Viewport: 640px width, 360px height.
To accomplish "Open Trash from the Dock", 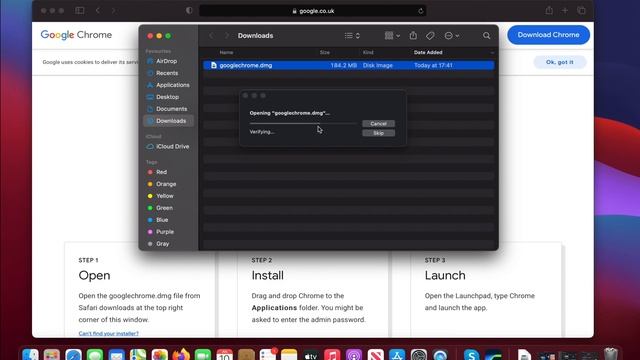I will pyautogui.click(x=611, y=354).
